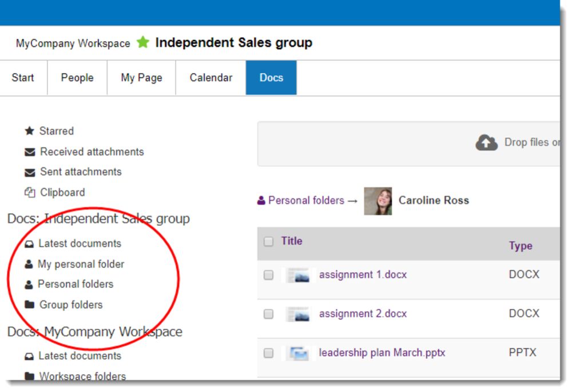The image size is (572, 392).
Task: Check the box for assignment 1.docx
Action: click(268, 275)
